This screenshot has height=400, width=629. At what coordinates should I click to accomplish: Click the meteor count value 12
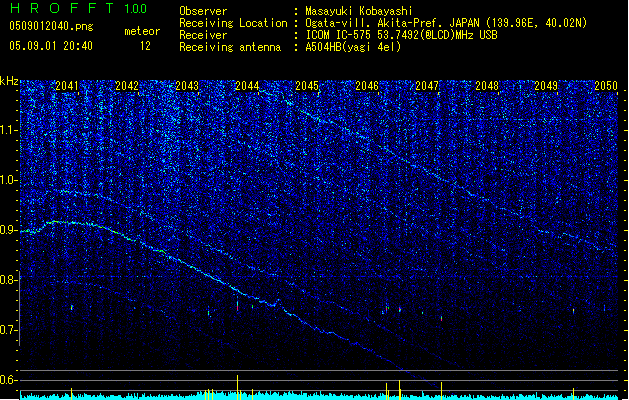pos(145,46)
